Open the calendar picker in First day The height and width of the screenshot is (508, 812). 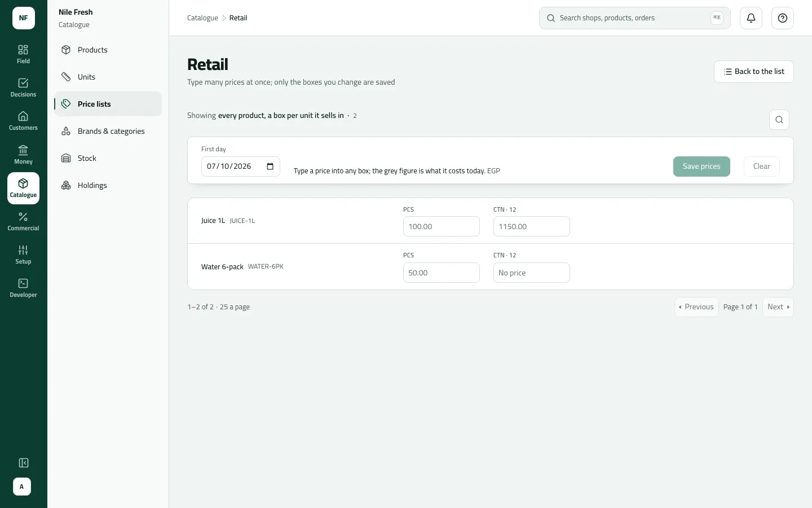(270, 167)
